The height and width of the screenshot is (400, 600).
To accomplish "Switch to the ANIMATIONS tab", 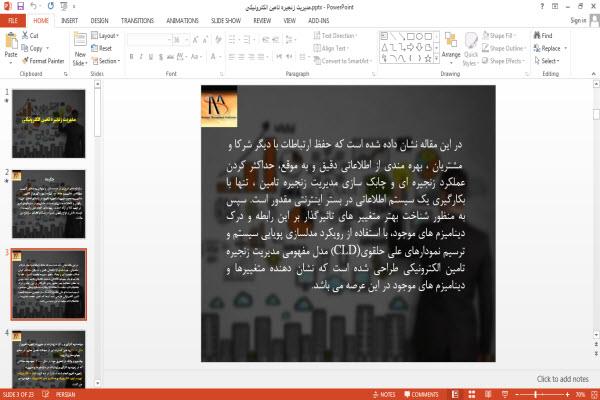I will coord(183,21).
